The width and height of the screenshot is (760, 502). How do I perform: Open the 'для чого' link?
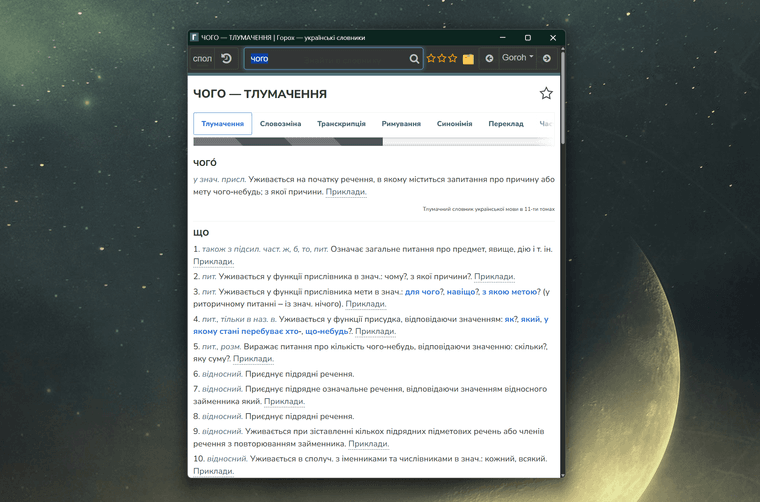423,291
